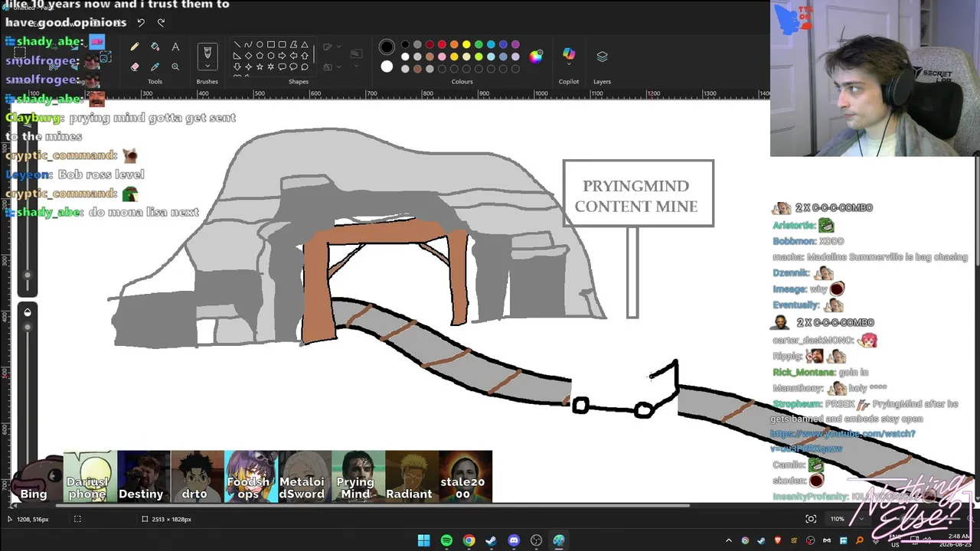This screenshot has height=551, width=980.
Task: Choose the Rectangle shape
Action: (x=271, y=44)
